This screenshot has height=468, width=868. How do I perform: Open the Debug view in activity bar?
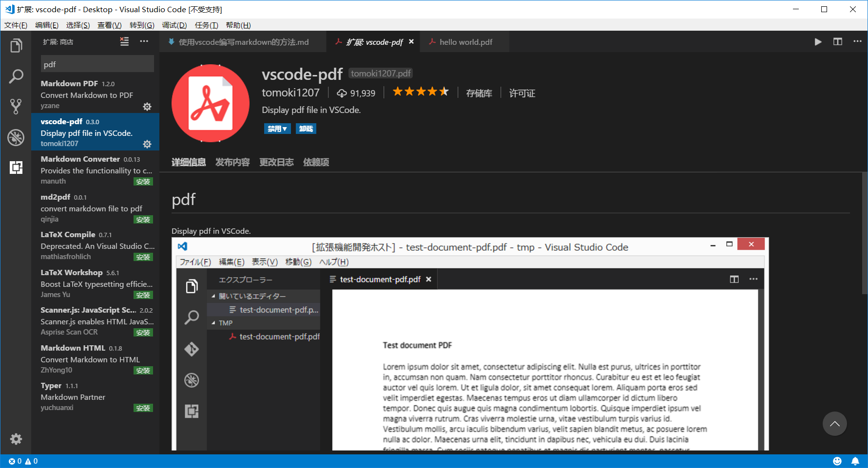[x=16, y=137]
